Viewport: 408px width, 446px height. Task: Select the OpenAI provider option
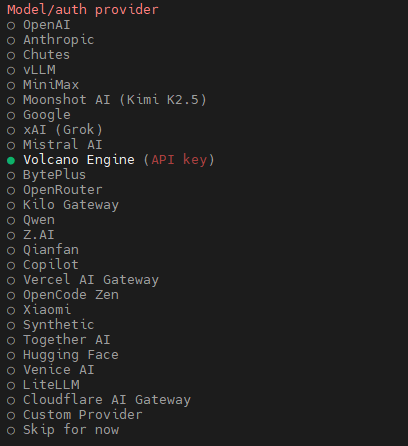(39, 25)
